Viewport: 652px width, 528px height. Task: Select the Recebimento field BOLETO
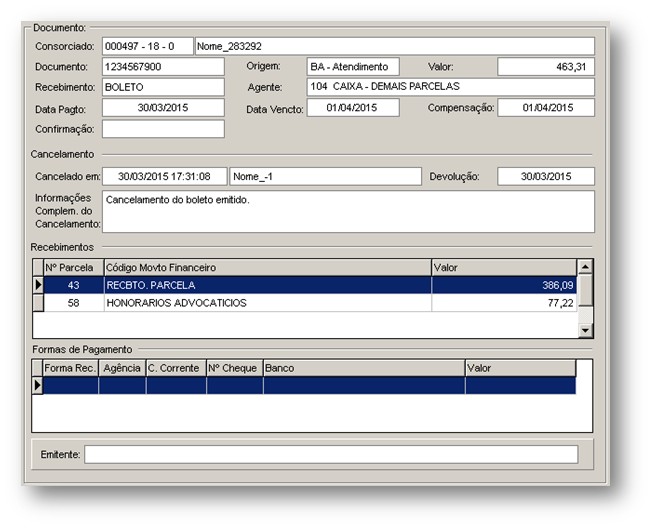click(x=163, y=87)
